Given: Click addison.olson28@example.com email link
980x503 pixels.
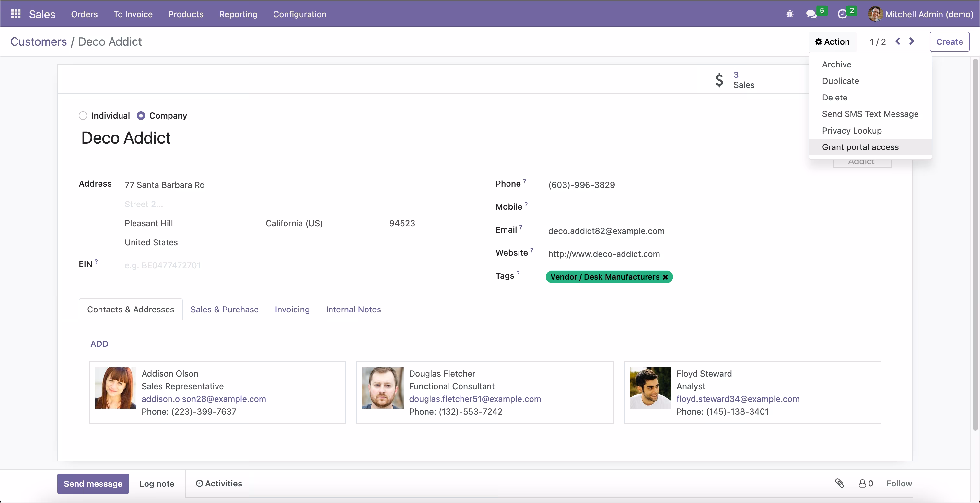Looking at the screenshot, I should pyautogui.click(x=204, y=399).
